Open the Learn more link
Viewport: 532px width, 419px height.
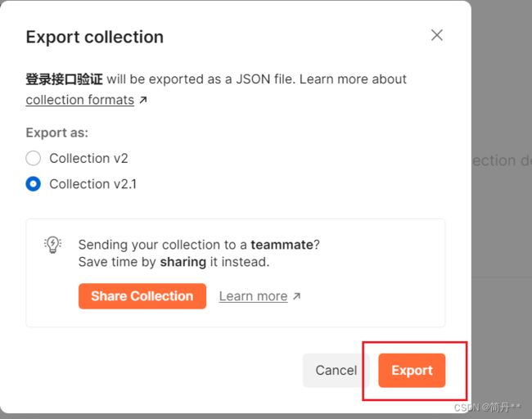pos(253,296)
